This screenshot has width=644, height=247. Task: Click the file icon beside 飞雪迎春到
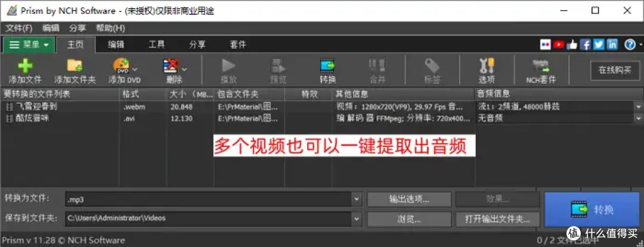click(9, 107)
